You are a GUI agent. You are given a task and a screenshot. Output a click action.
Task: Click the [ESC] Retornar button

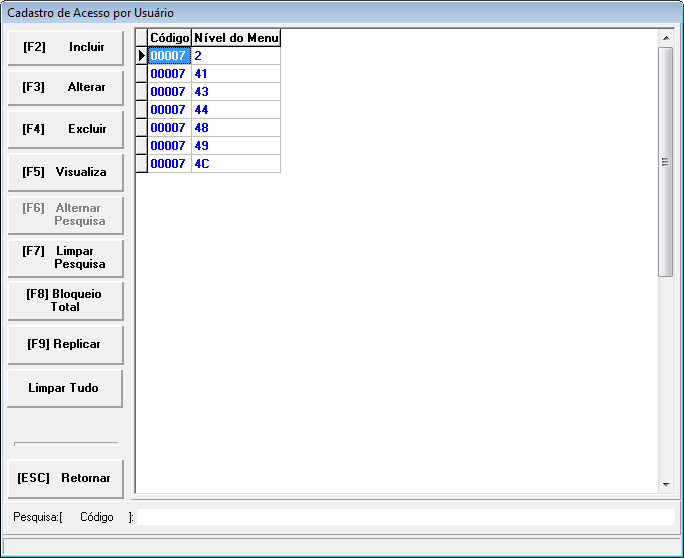tap(65, 478)
